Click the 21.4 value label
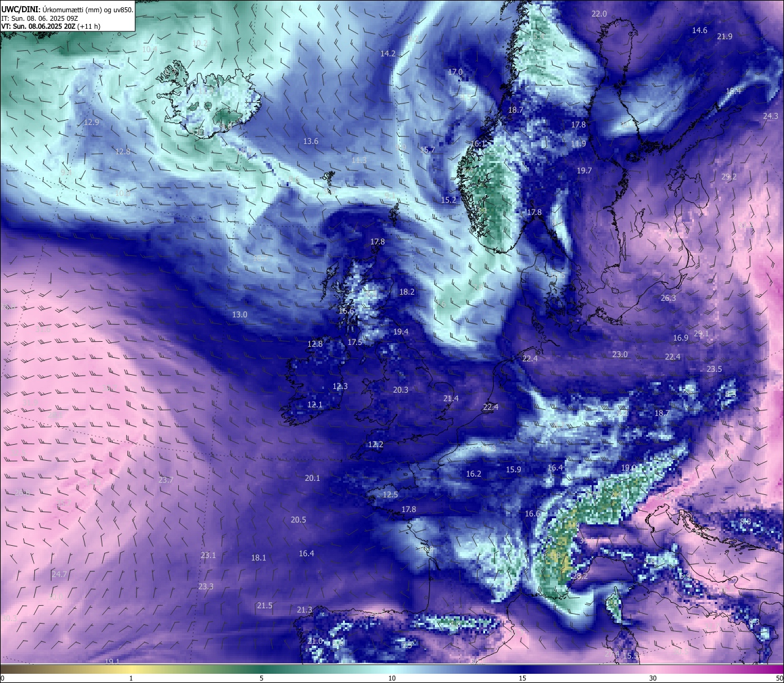 451,398
